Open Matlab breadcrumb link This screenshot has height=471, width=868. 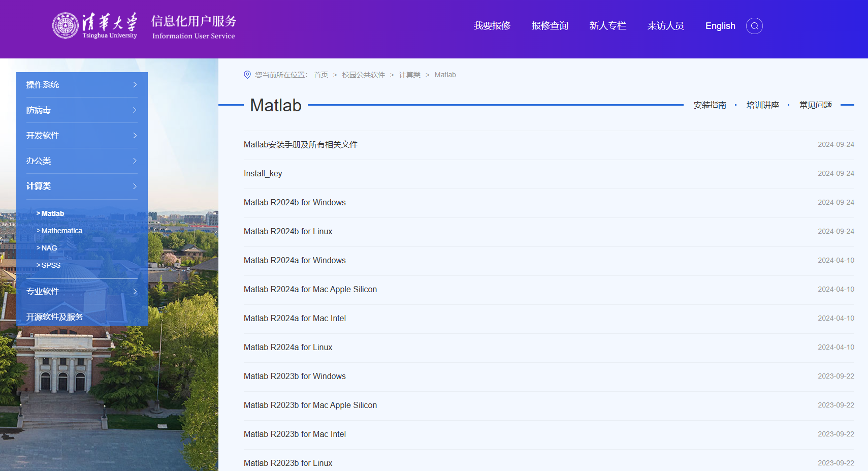445,75
